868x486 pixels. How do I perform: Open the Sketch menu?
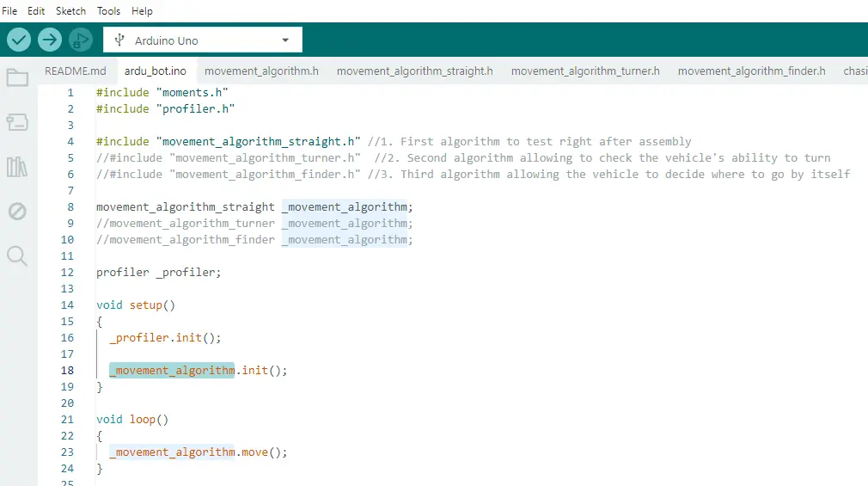[x=70, y=11]
